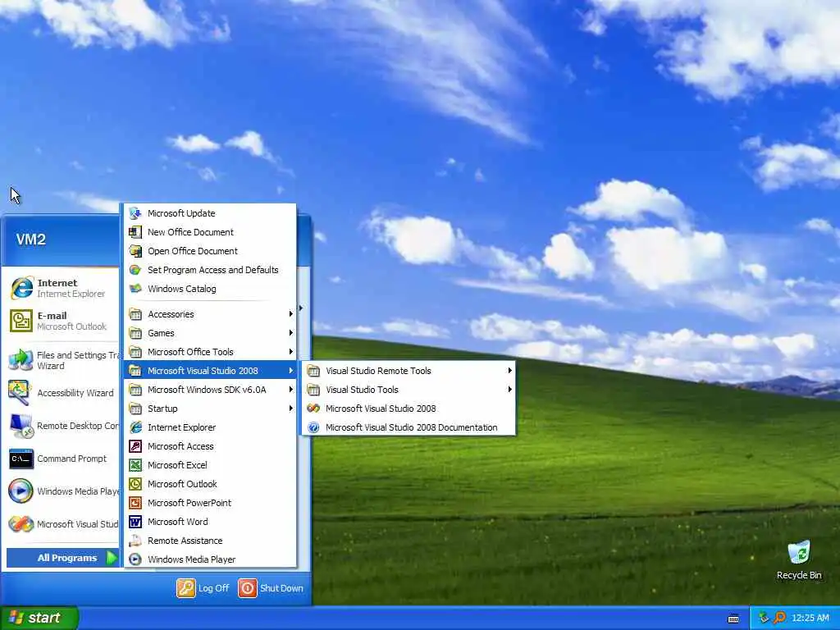Click the All Programs button
The height and width of the screenshot is (630, 840).
[62, 558]
